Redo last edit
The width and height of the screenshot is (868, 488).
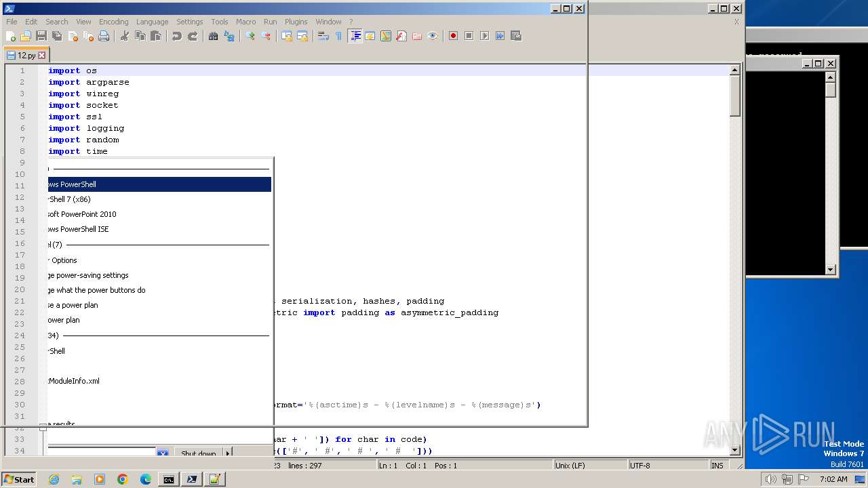193,36
